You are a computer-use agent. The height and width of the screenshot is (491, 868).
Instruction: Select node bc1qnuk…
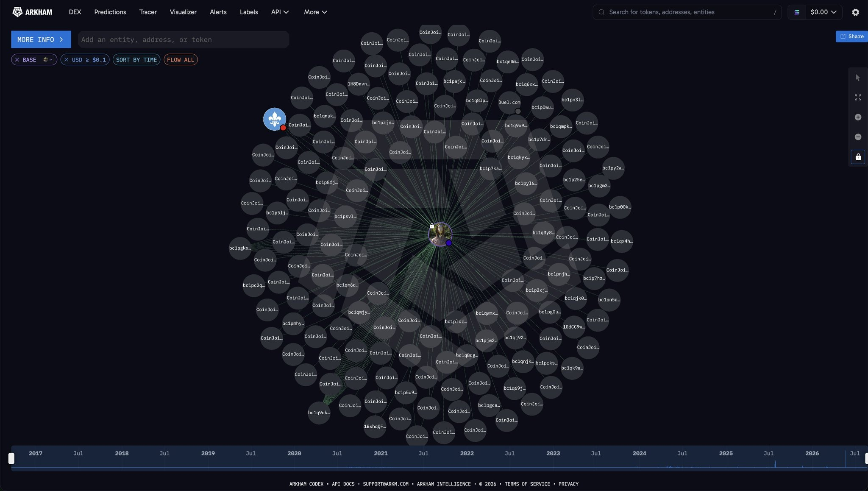click(x=325, y=116)
